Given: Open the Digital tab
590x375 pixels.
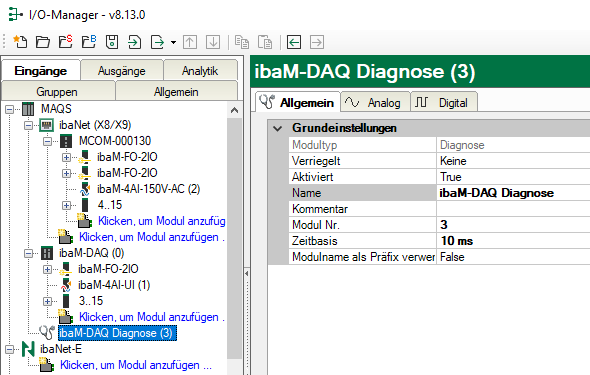Looking at the screenshot, I should [444, 102].
